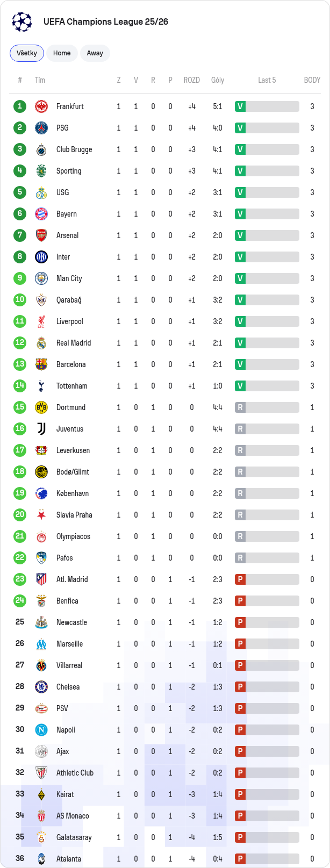Sort by the BODY column header
This screenshot has width=330, height=868.
312,80
